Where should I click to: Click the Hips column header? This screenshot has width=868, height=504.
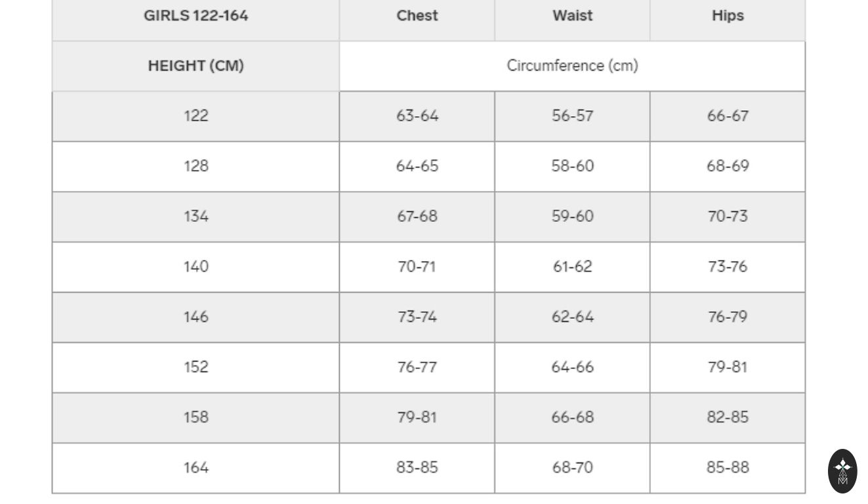[x=728, y=16]
